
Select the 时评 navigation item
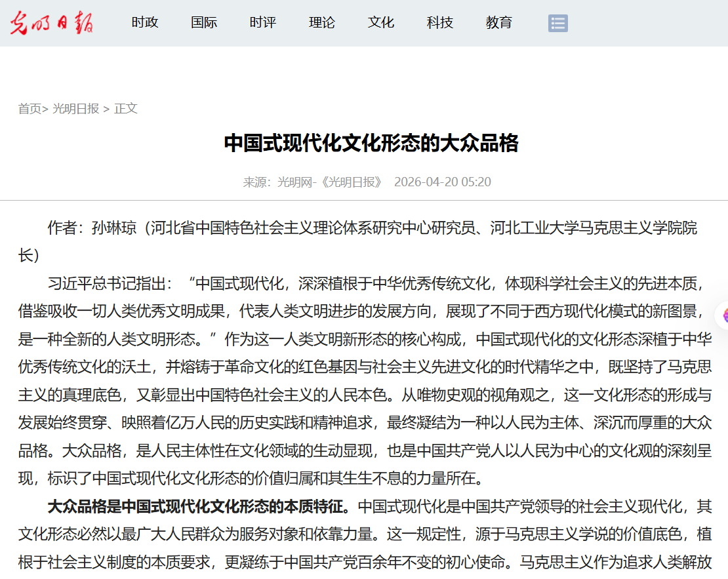pyautogui.click(x=263, y=23)
